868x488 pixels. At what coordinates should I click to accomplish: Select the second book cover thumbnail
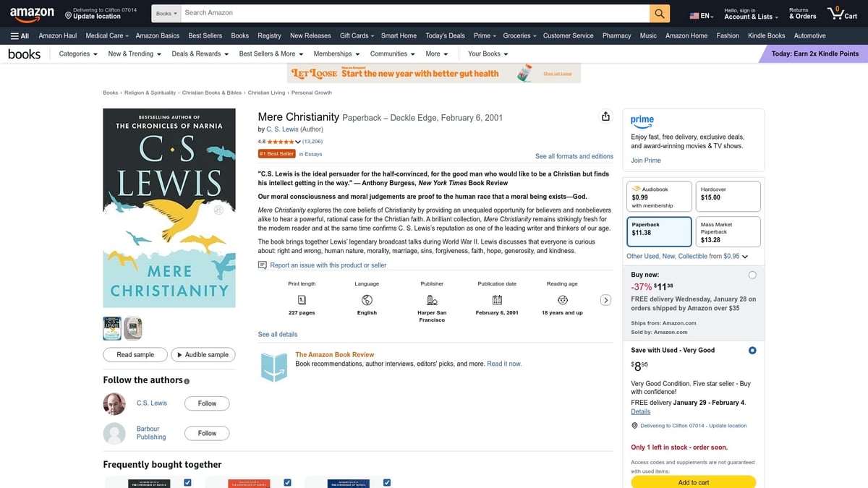coord(132,328)
